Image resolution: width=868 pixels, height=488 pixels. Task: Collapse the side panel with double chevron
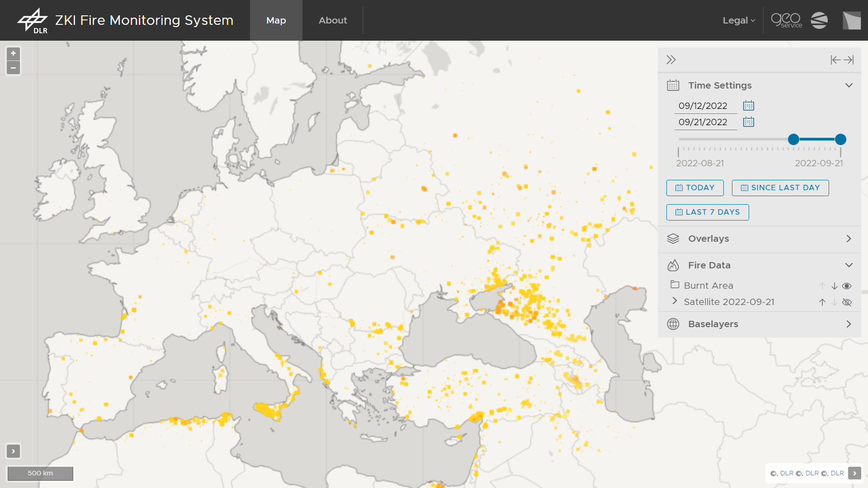[671, 60]
